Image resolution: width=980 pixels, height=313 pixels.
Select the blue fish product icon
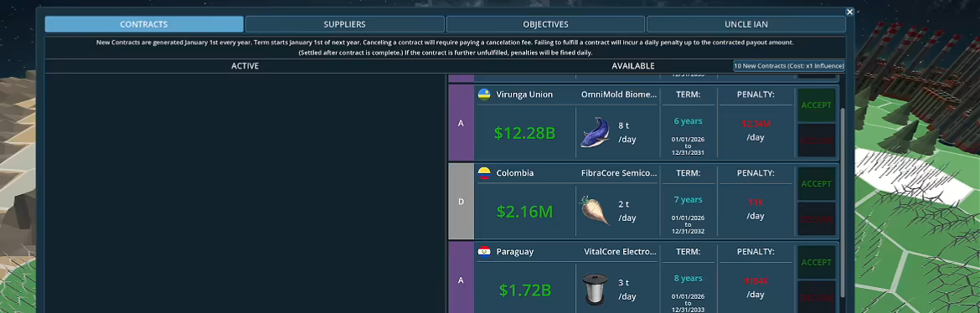595,132
